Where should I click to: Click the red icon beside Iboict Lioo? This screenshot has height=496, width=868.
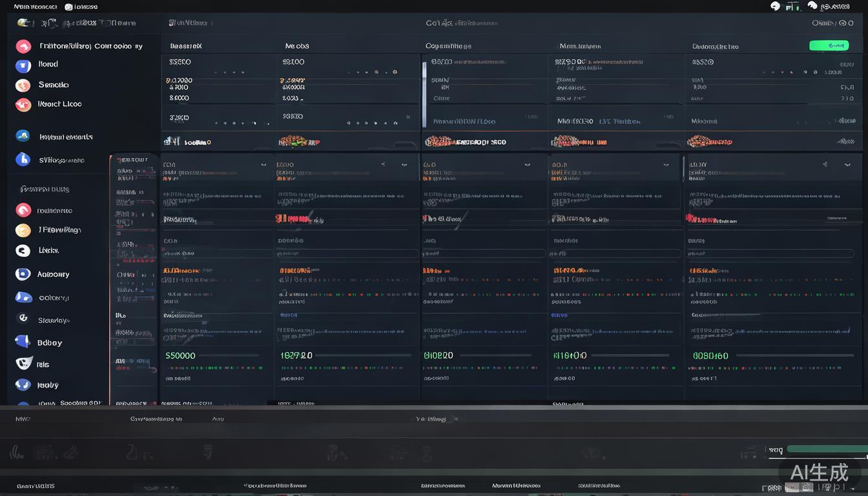(x=23, y=105)
